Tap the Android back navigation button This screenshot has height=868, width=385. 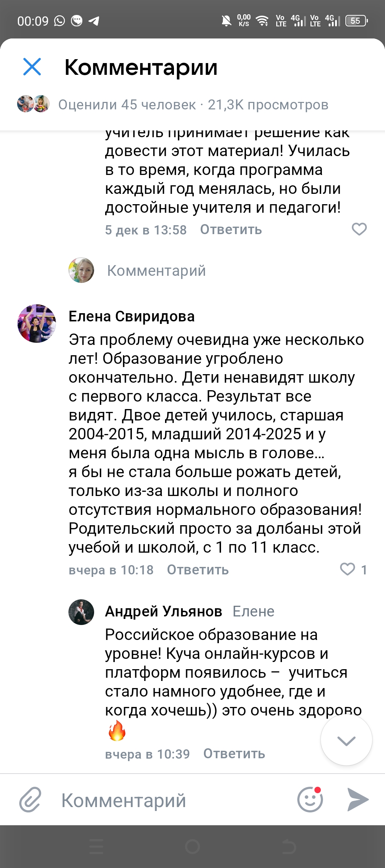(288, 847)
